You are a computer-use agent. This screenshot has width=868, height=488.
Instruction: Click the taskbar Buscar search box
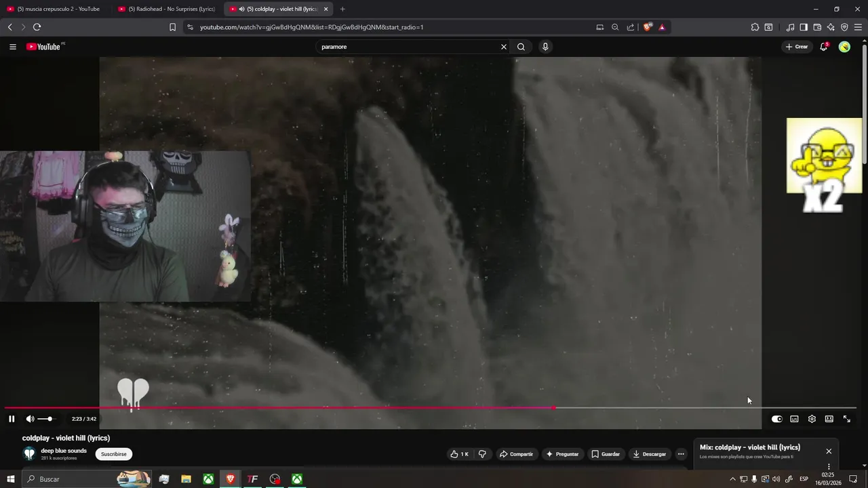(87, 479)
